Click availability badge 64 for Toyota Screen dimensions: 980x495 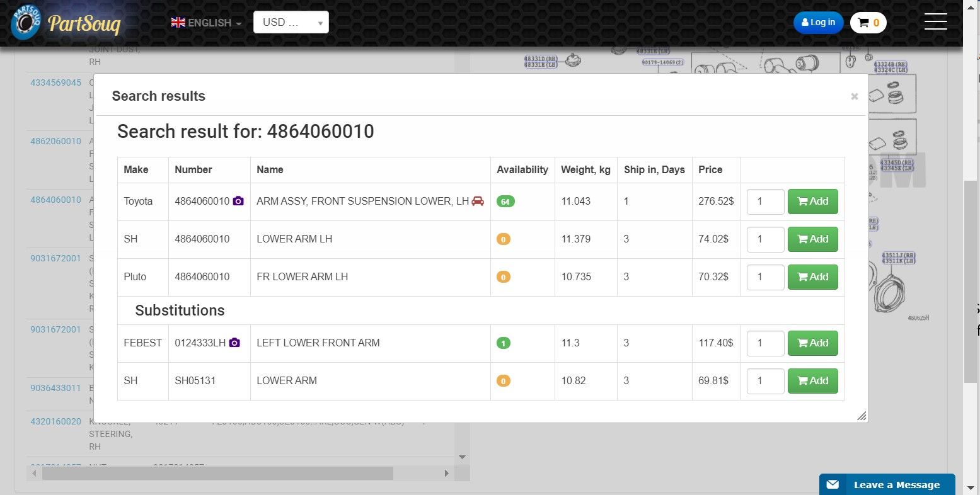click(505, 202)
